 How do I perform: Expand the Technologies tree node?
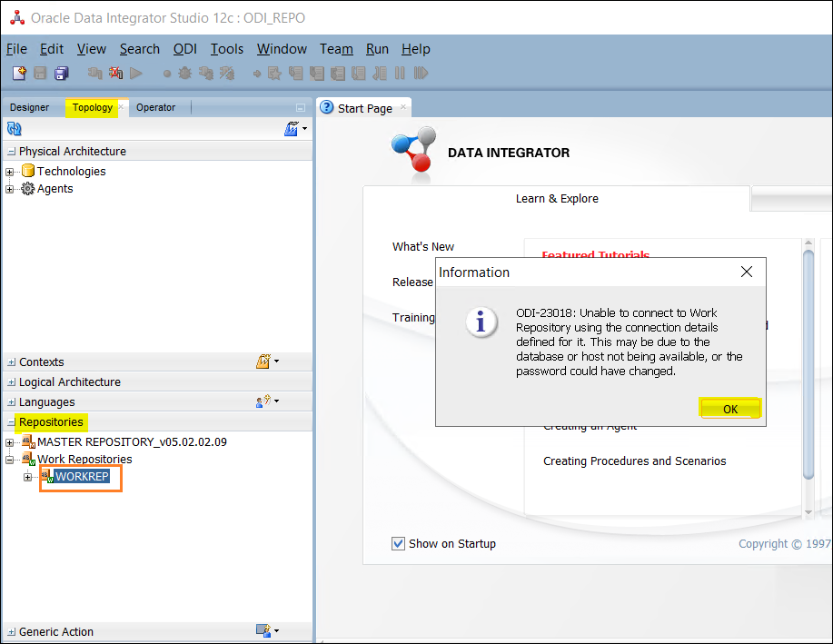[x=10, y=172]
